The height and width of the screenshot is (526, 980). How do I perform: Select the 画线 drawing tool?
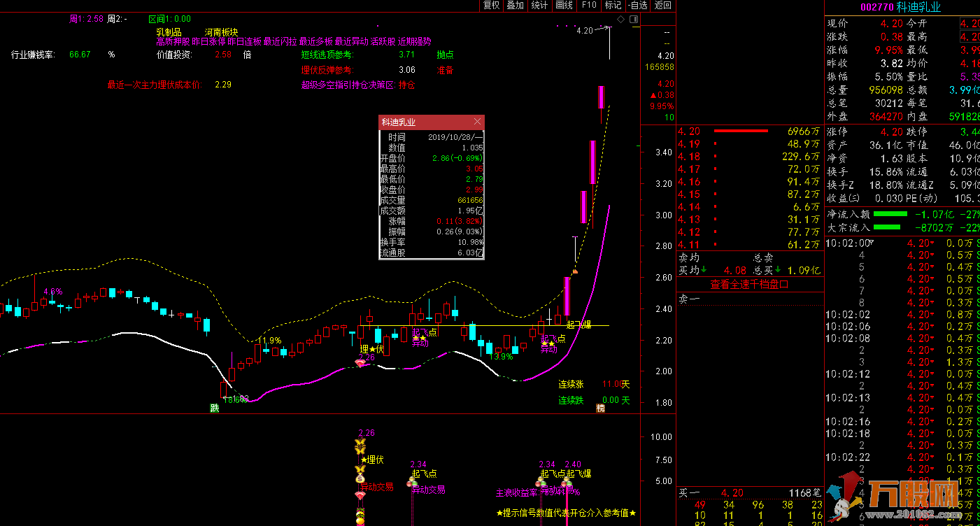564,6
